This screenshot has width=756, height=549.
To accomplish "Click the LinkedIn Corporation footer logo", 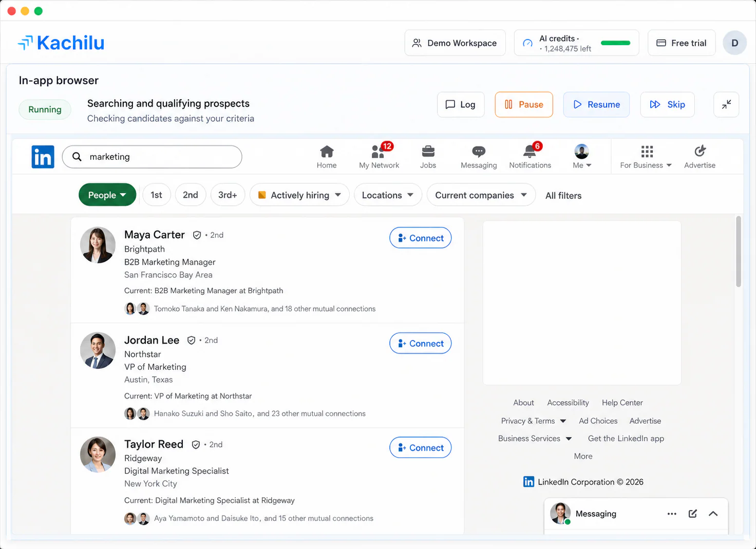I will 528,482.
